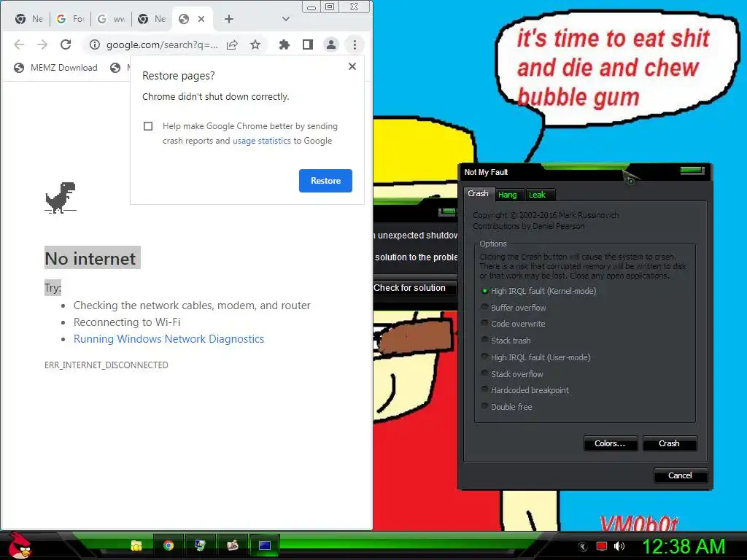Reload the page in Chrome

[x=66, y=44]
